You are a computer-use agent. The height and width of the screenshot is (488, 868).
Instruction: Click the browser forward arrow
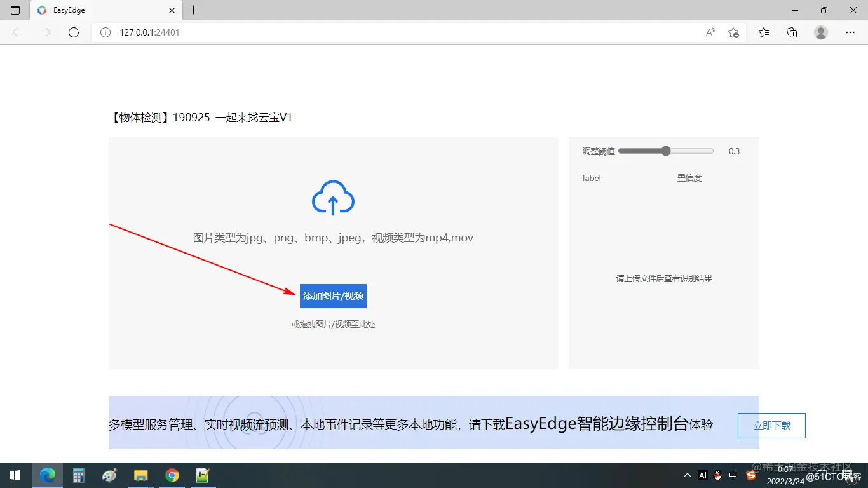(x=46, y=32)
